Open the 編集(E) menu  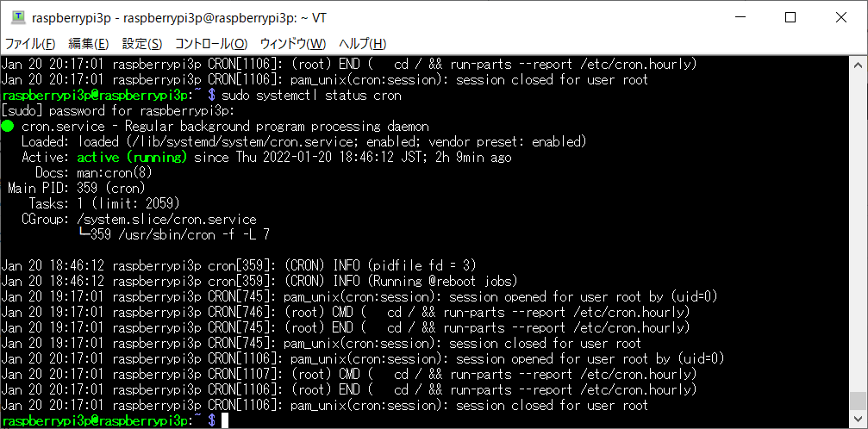[89, 44]
